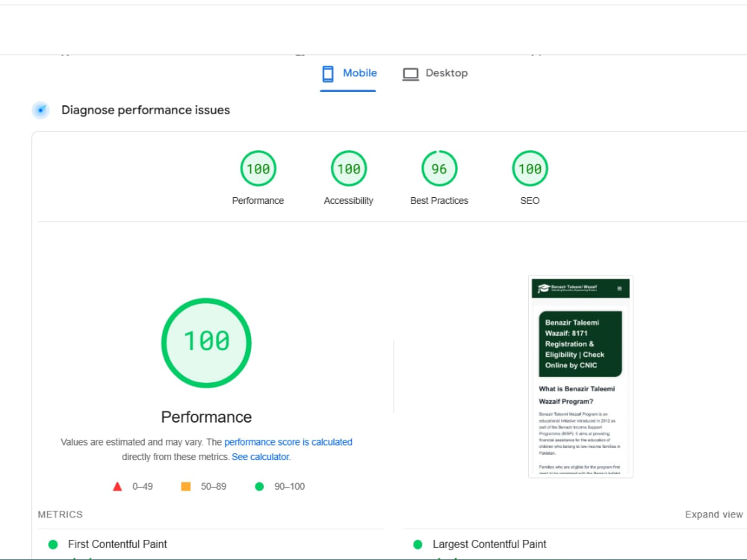This screenshot has height=560, width=747.
Task: Open the performance score is calculated link
Action: (288, 442)
